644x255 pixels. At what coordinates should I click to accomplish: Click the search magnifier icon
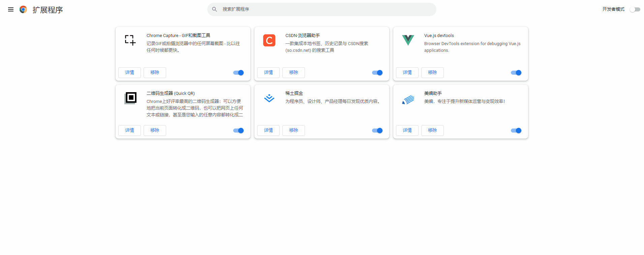[x=214, y=9]
